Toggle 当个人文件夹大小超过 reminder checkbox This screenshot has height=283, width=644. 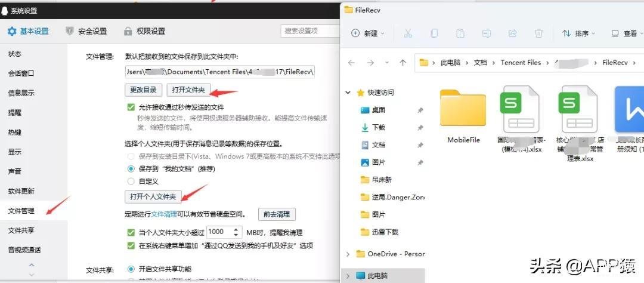[131, 232]
